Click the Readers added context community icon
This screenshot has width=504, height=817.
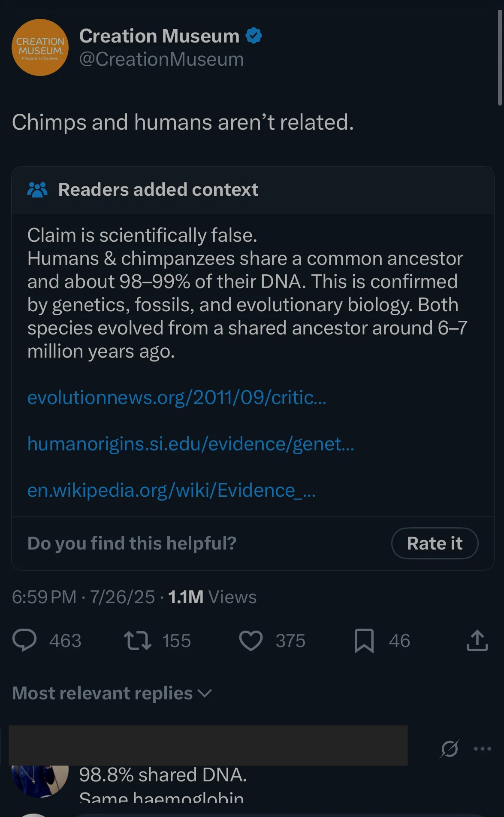(38, 189)
